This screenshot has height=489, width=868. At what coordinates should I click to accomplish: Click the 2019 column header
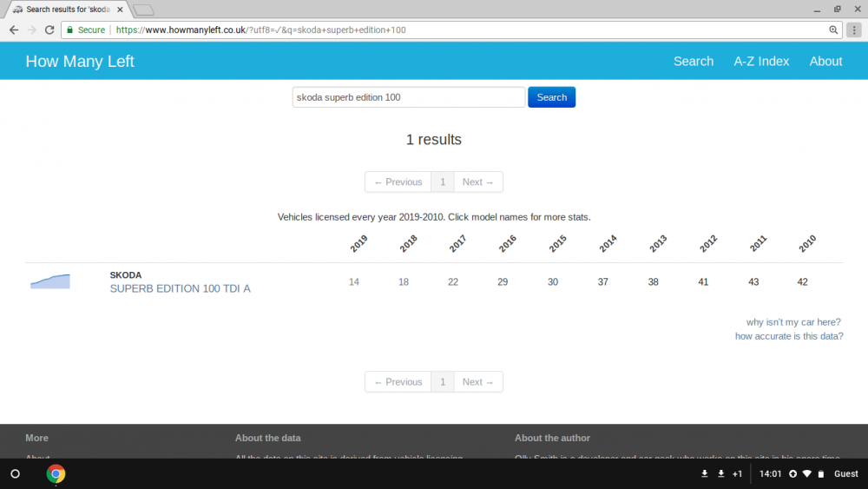358,244
